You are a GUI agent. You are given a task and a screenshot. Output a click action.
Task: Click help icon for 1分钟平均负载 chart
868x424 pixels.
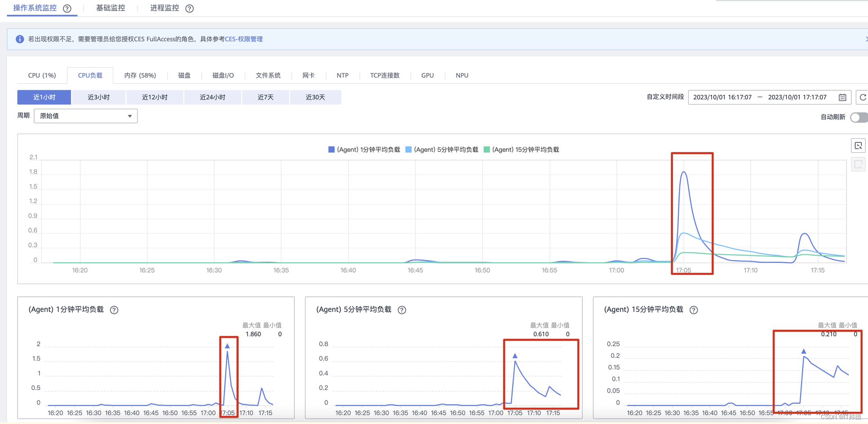pos(114,310)
